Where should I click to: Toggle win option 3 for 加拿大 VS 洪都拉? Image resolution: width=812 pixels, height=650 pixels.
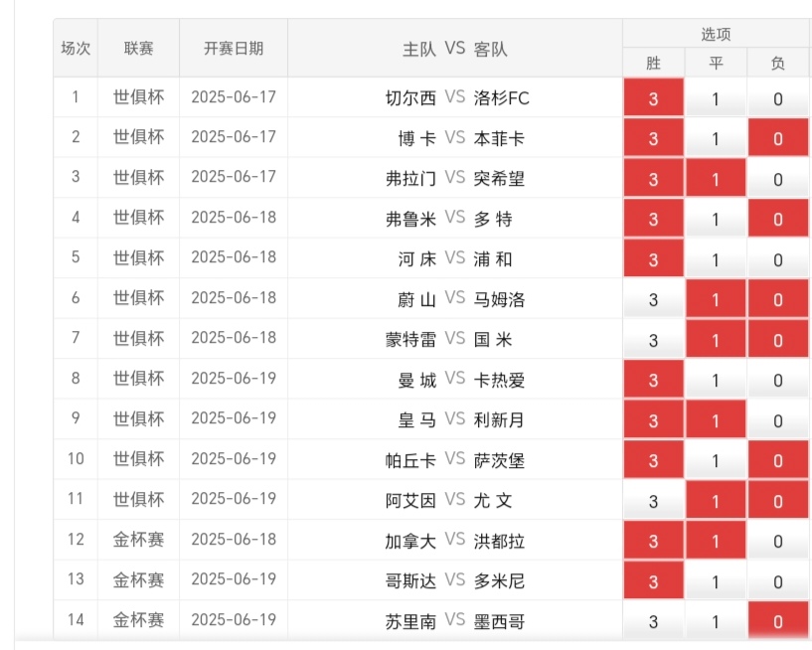pos(654,540)
